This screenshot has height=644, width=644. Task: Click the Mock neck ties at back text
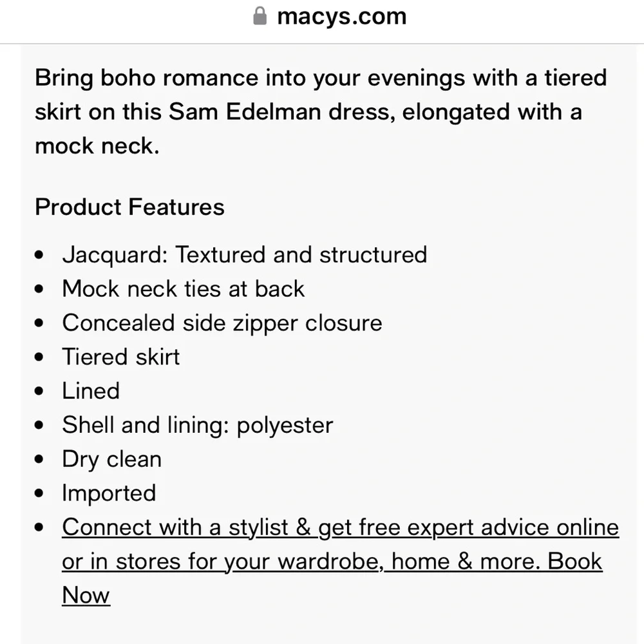tap(183, 289)
